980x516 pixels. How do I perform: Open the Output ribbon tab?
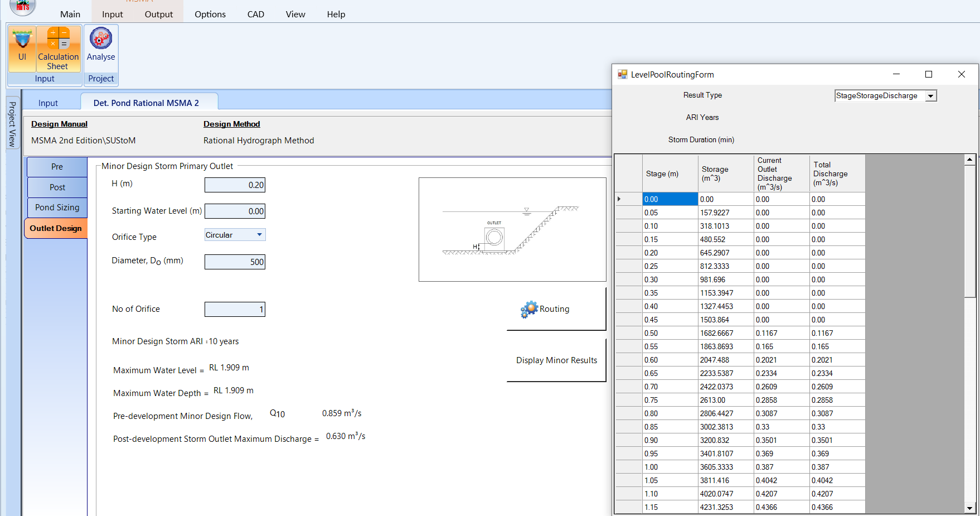point(159,14)
